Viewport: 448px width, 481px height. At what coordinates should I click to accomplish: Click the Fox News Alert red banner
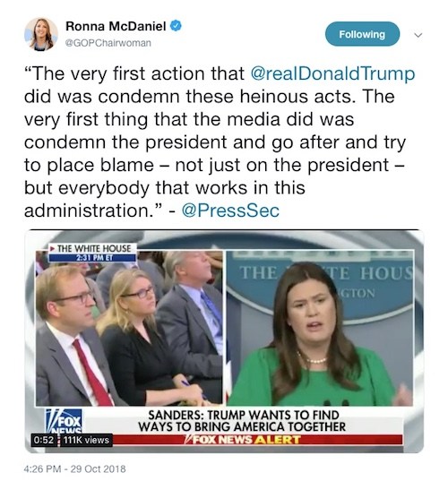243,440
